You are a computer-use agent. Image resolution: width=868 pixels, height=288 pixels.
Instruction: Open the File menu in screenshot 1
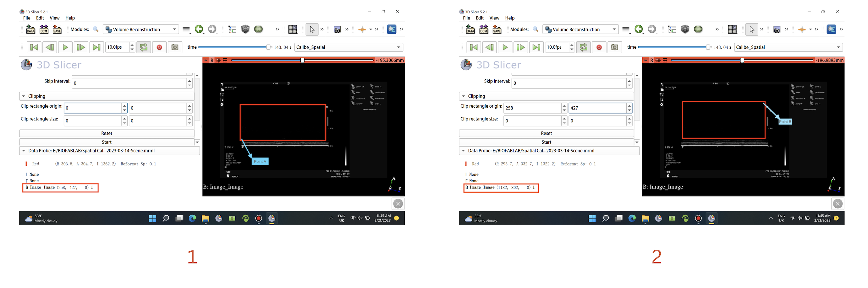(27, 18)
